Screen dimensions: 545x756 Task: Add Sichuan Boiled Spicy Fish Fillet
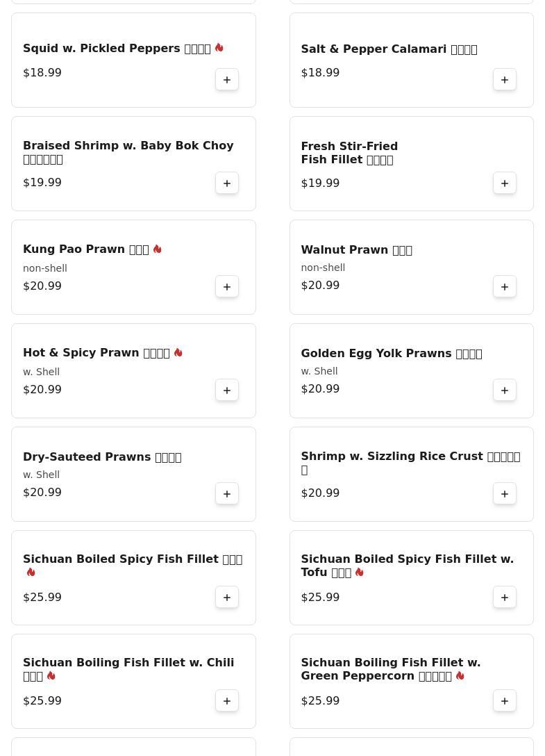pyautogui.click(x=227, y=598)
